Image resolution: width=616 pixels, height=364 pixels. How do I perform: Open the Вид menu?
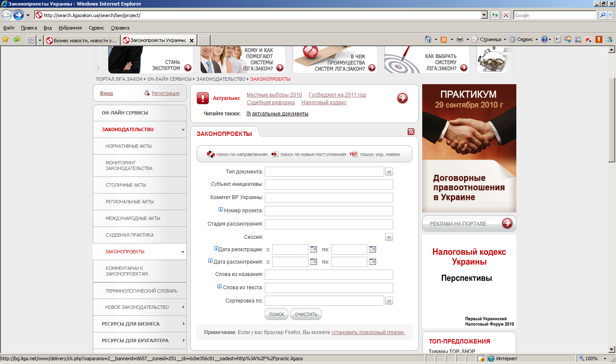47,28
